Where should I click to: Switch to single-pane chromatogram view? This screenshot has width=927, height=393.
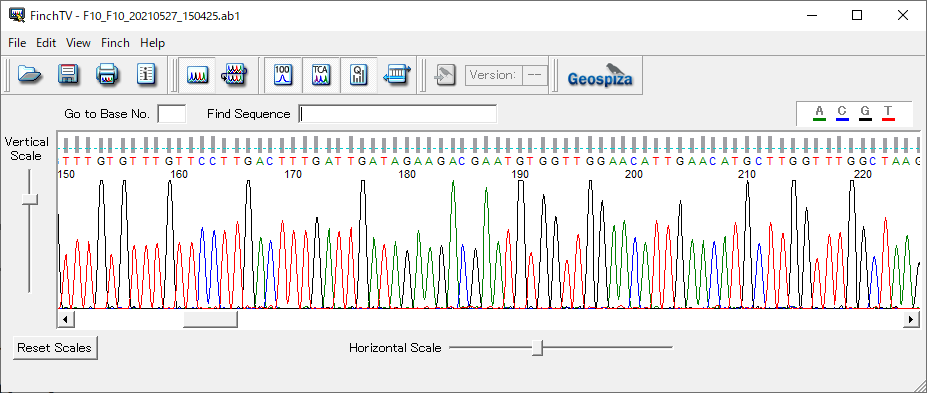[197, 75]
